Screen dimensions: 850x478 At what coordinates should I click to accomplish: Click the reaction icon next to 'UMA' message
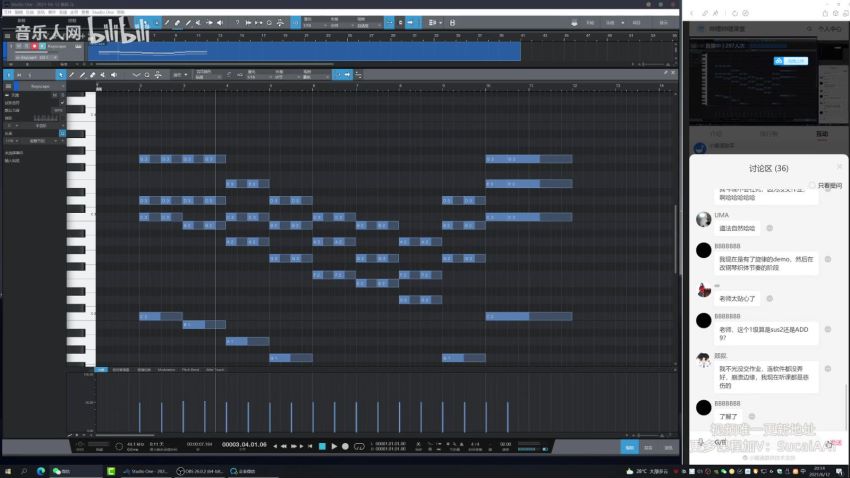(769, 228)
